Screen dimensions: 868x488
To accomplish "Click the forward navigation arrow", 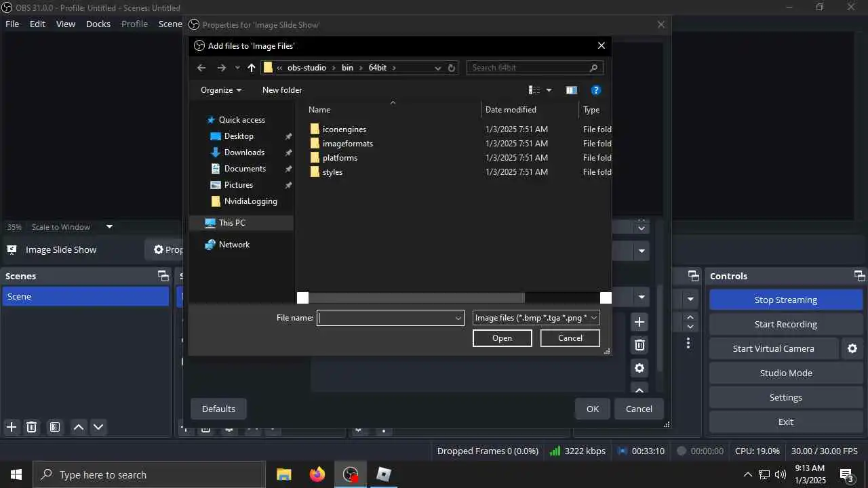I will (221, 68).
